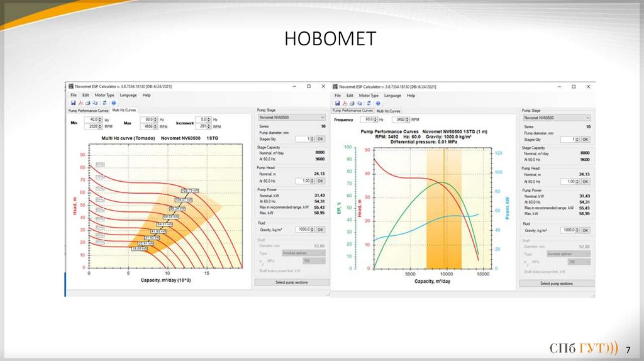
Task: Click OK next to Stages Qty, left window
Action: (x=320, y=139)
